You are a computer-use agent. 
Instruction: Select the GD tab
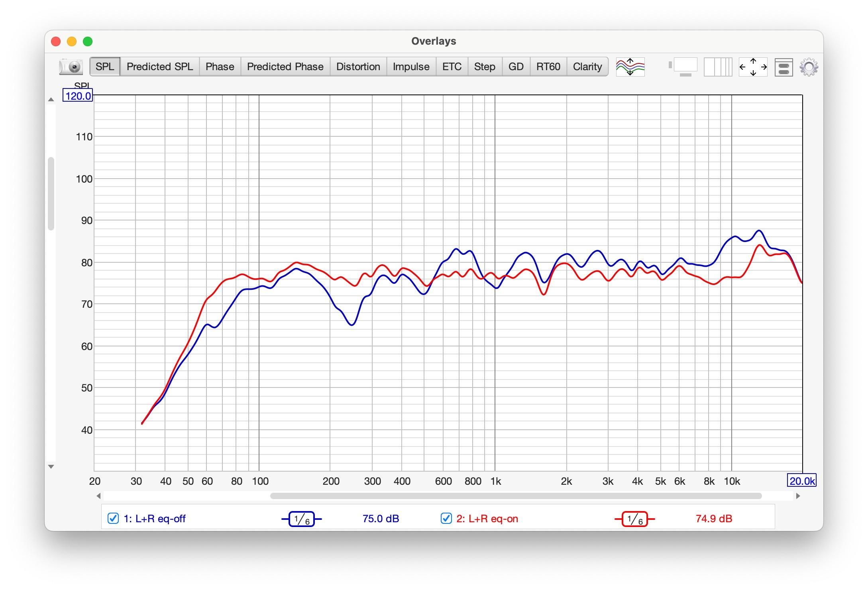coord(516,66)
